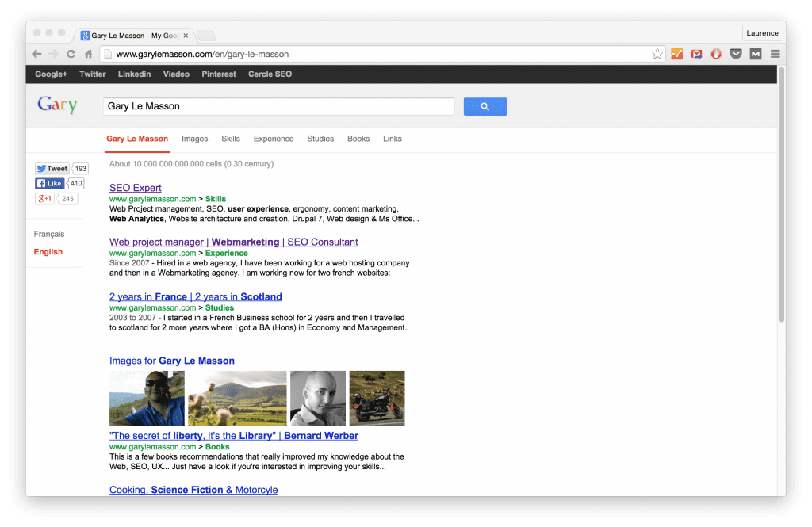
Task: Switch to the Links tab
Action: [x=392, y=139]
